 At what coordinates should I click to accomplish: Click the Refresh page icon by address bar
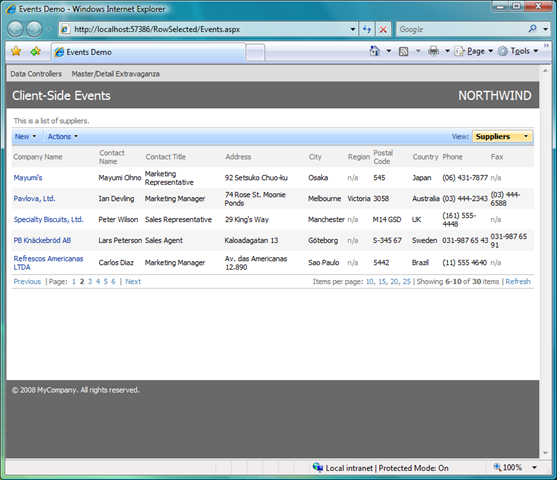coord(367,29)
